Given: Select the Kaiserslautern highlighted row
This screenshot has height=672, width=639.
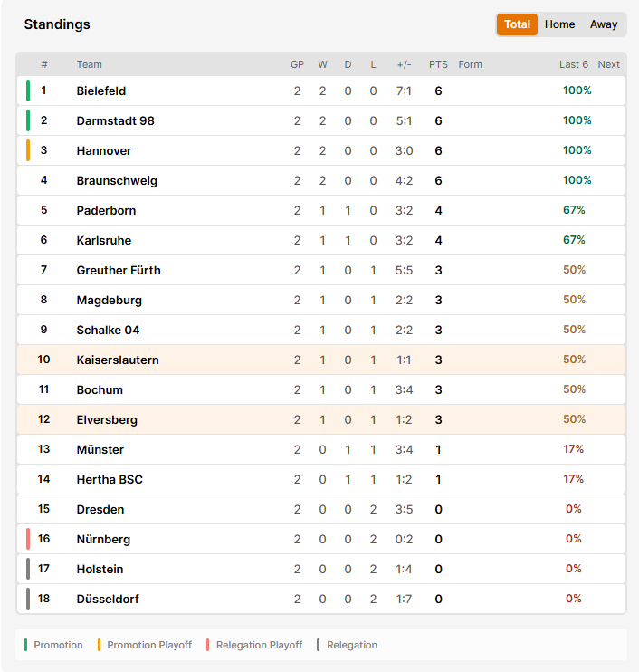Looking at the screenshot, I should click(x=321, y=360).
